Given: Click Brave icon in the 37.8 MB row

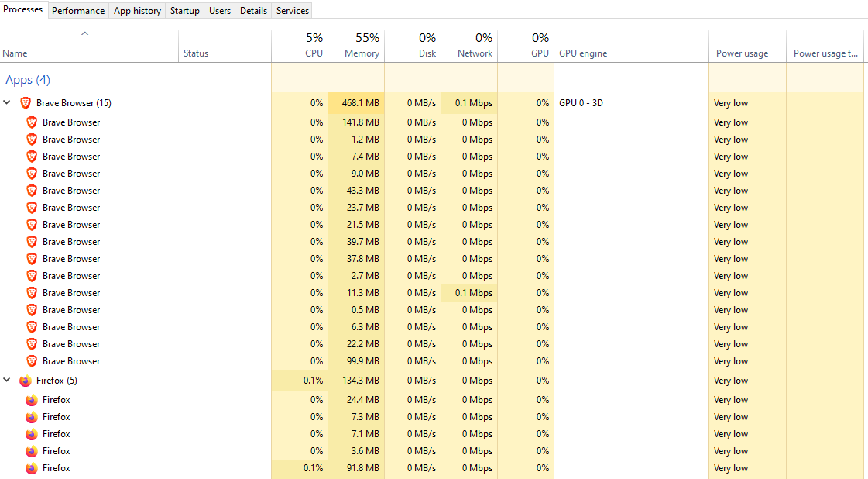Looking at the screenshot, I should click(x=32, y=259).
